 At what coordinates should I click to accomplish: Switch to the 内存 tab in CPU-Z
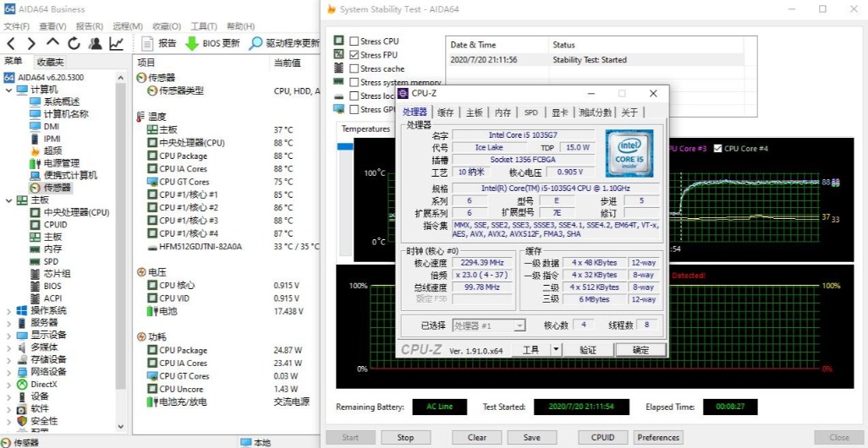(x=503, y=112)
